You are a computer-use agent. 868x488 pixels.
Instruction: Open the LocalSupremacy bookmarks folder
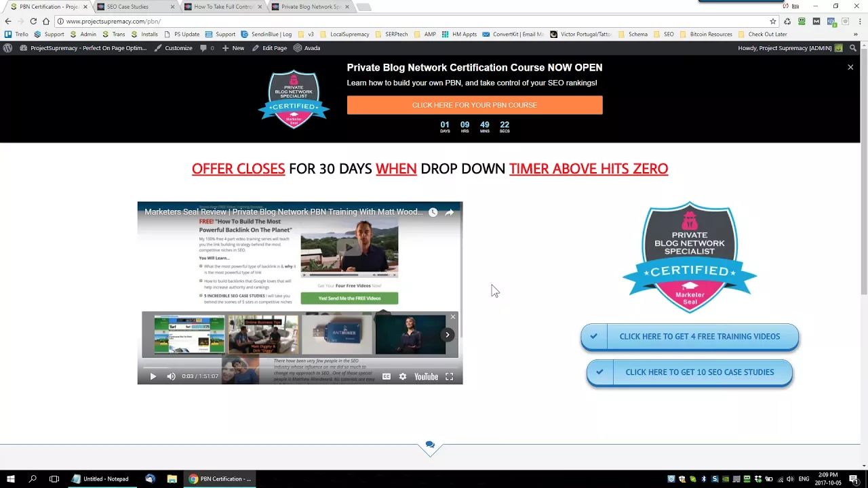[344, 34]
